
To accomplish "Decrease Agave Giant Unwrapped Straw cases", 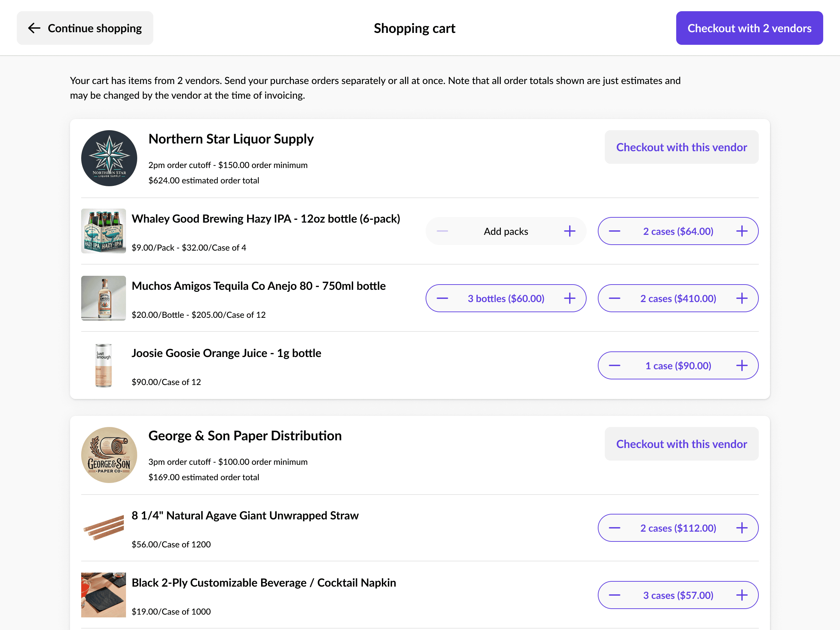I will coord(615,528).
